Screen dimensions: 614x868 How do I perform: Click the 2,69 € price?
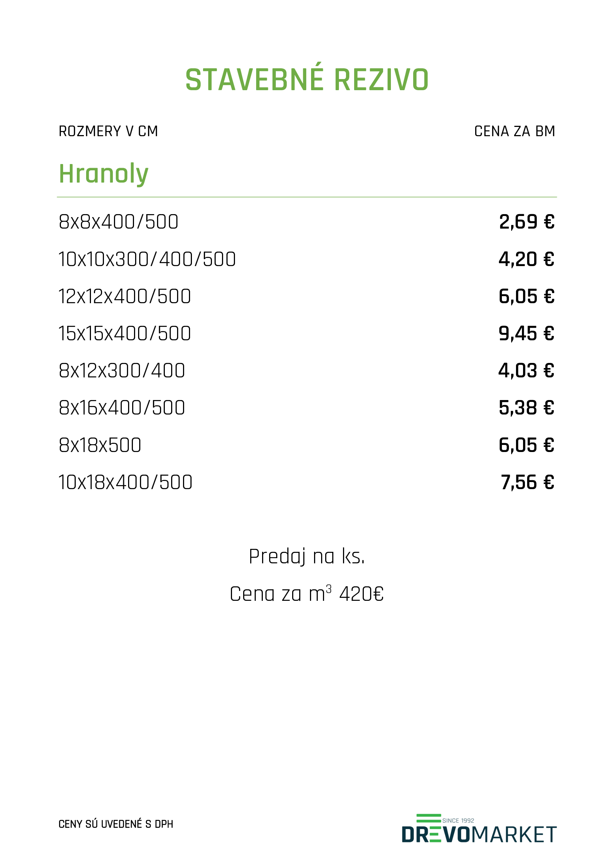[527, 222]
